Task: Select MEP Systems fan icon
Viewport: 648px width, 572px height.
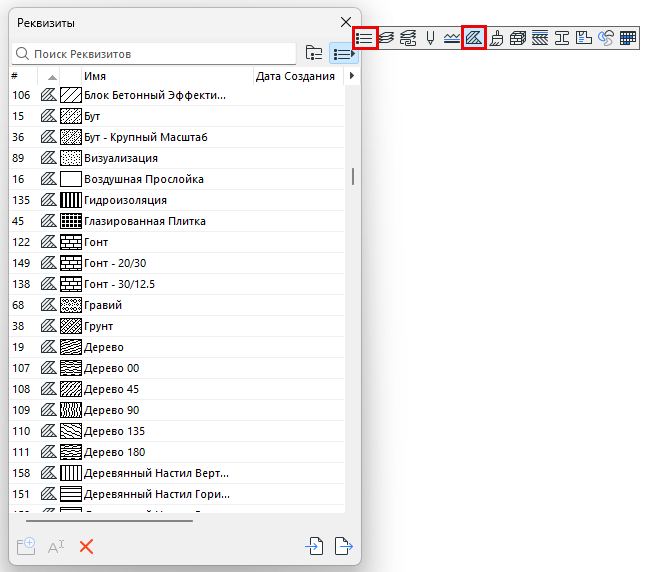Action: coord(606,38)
